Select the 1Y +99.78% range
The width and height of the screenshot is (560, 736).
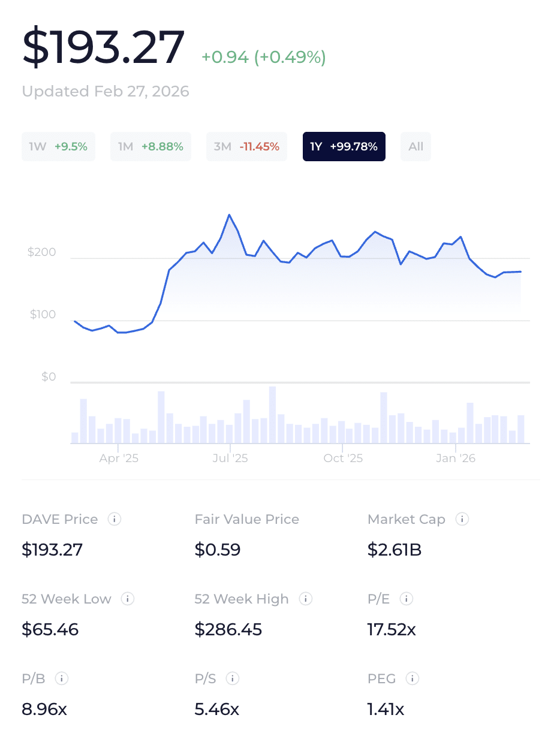point(344,147)
